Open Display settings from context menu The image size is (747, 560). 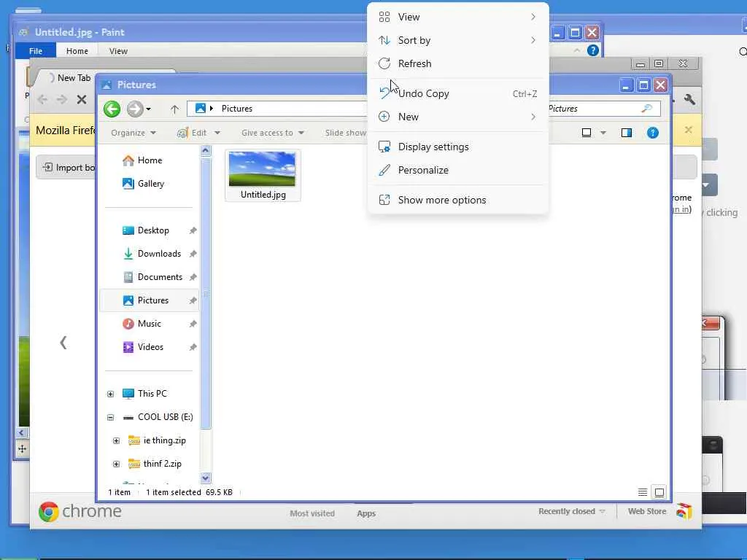pos(458,147)
